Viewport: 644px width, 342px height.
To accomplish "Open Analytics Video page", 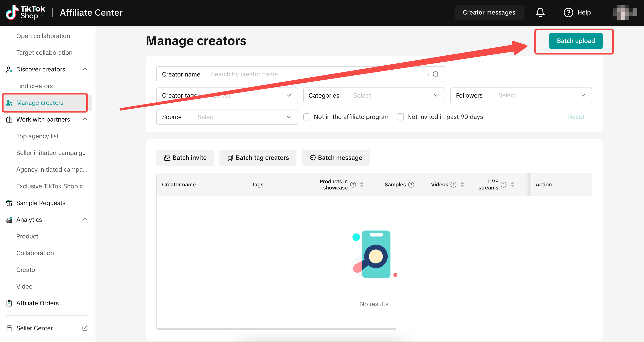I will click(x=24, y=287).
